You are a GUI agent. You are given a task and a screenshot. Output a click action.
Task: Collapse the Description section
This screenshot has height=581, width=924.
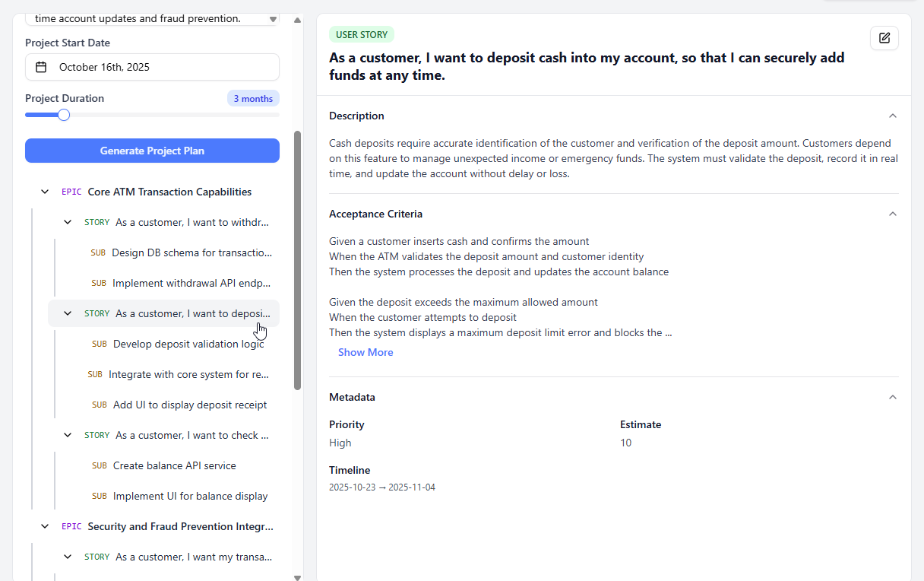click(892, 116)
